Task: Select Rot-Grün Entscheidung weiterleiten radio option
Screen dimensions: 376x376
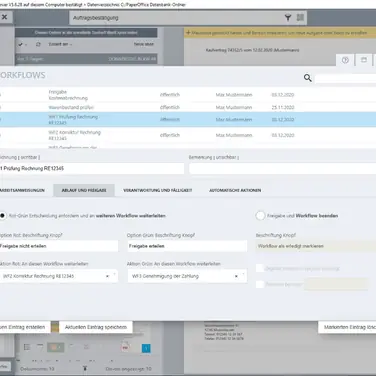Action: [3, 216]
